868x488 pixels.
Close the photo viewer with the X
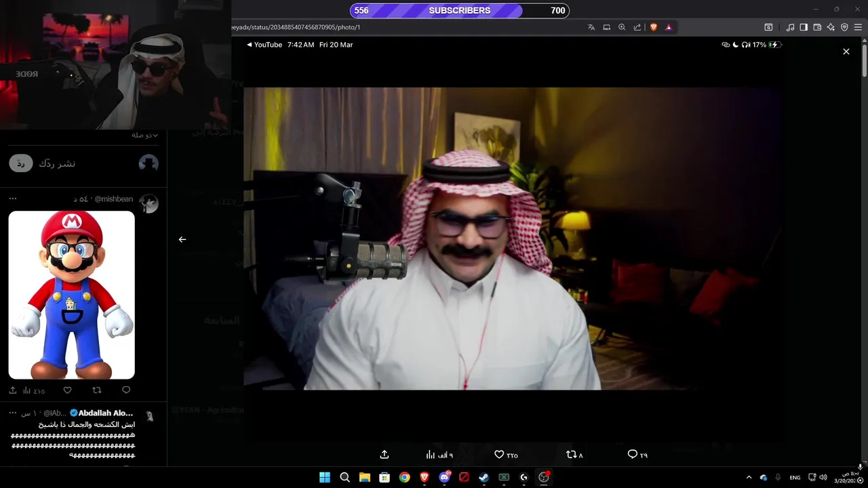point(846,52)
